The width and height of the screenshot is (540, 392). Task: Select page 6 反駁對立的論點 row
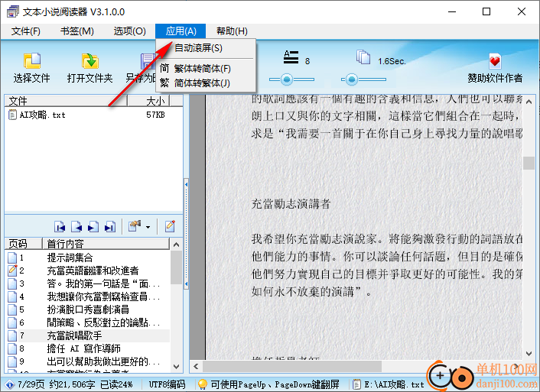88,322
